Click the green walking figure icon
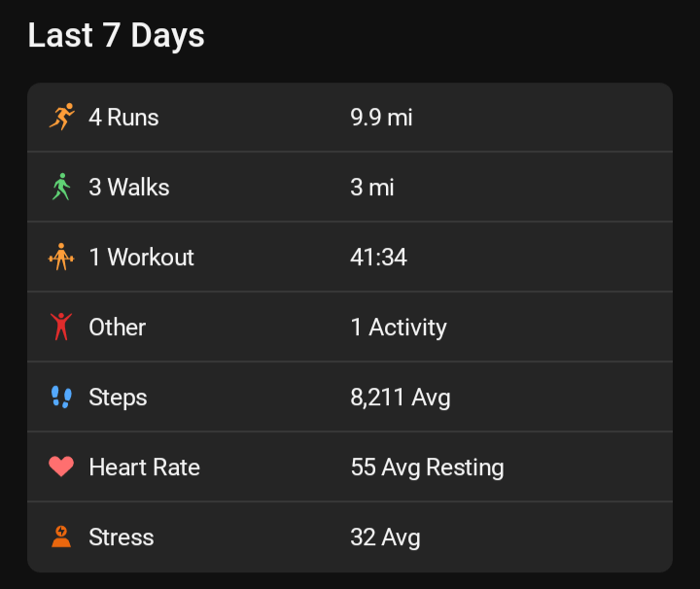This screenshot has width=700, height=589. pyautogui.click(x=61, y=188)
